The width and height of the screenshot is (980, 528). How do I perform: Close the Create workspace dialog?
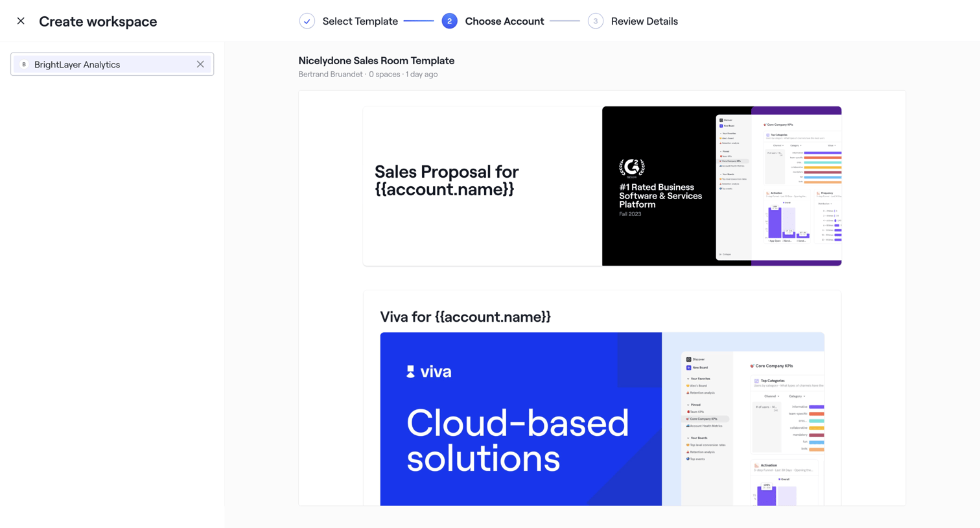21,21
